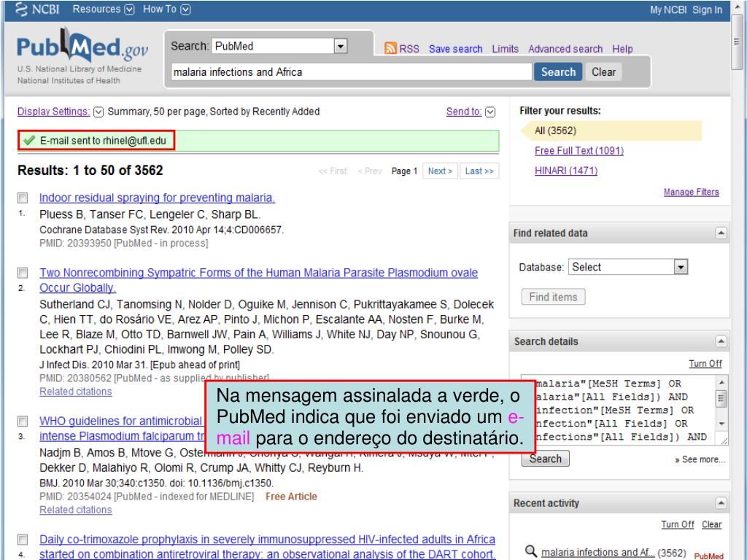Clear the Recent activity list
This screenshot has height=560, width=747.
(x=712, y=524)
